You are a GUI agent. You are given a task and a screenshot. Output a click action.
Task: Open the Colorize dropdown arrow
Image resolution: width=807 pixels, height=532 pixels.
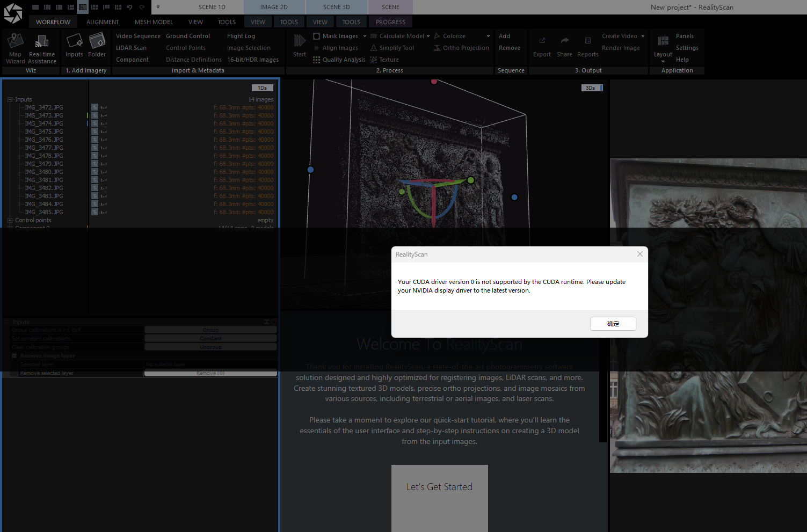click(x=488, y=36)
